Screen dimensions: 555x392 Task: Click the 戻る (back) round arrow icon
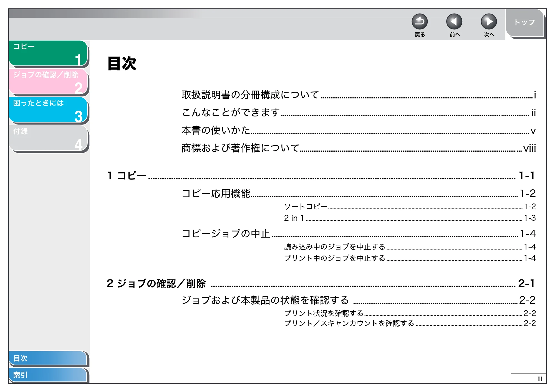tap(420, 22)
